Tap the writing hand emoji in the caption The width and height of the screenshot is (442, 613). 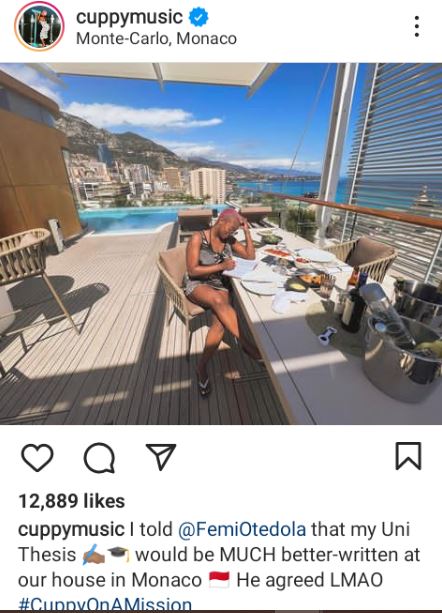tap(93, 555)
